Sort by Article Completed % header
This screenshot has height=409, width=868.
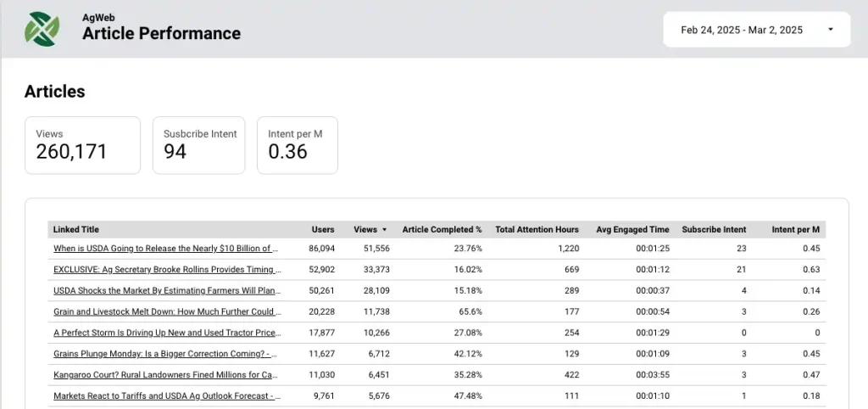click(x=442, y=230)
